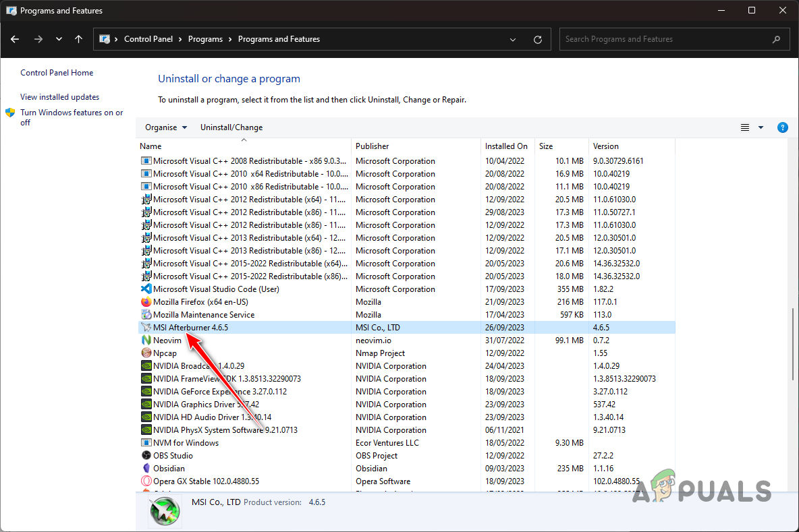Image resolution: width=799 pixels, height=532 pixels.
Task: Click the NVIDIA GeForce Experience icon
Action: pyautogui.click(x=146, y=391)
